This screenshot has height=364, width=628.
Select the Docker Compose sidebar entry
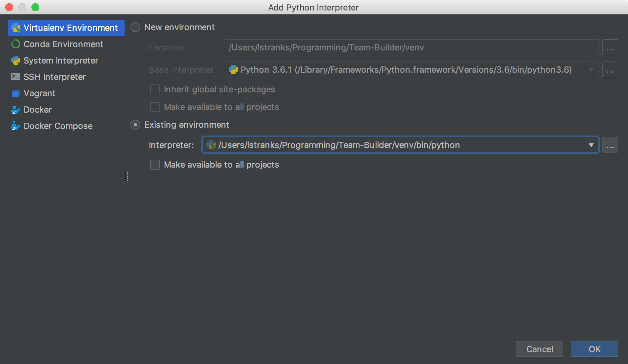58,126
